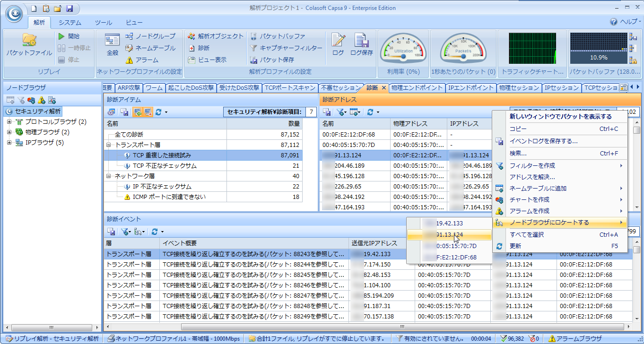Open the ノードグループ settings

coord(150,36)
